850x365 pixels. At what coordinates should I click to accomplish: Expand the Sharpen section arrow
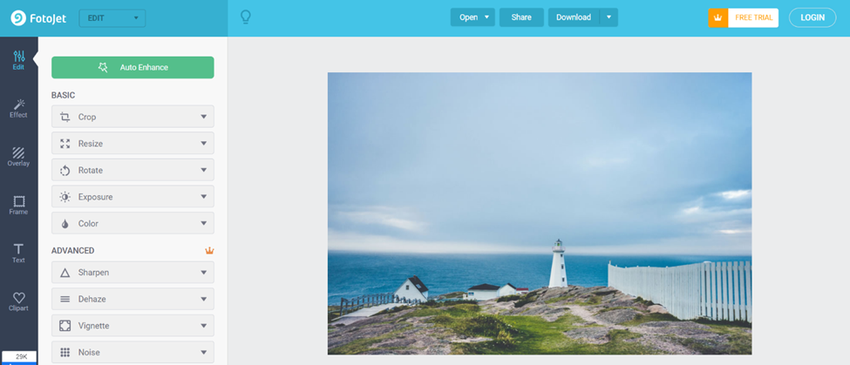[204, 272]
